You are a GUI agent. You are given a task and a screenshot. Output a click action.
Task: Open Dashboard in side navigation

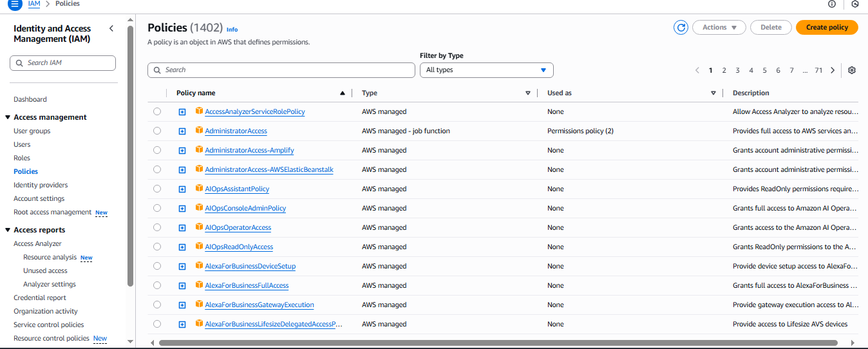[30, 99]
